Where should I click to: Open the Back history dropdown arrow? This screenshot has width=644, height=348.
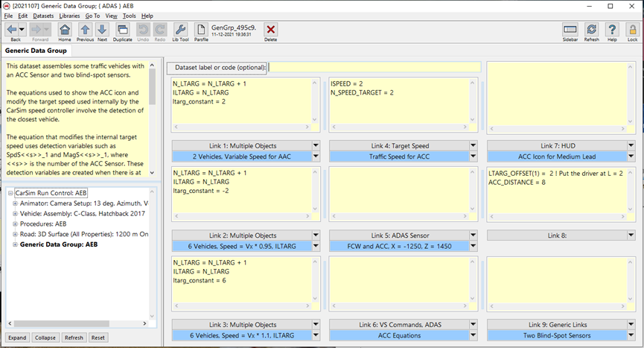click(x=22, y=30)
